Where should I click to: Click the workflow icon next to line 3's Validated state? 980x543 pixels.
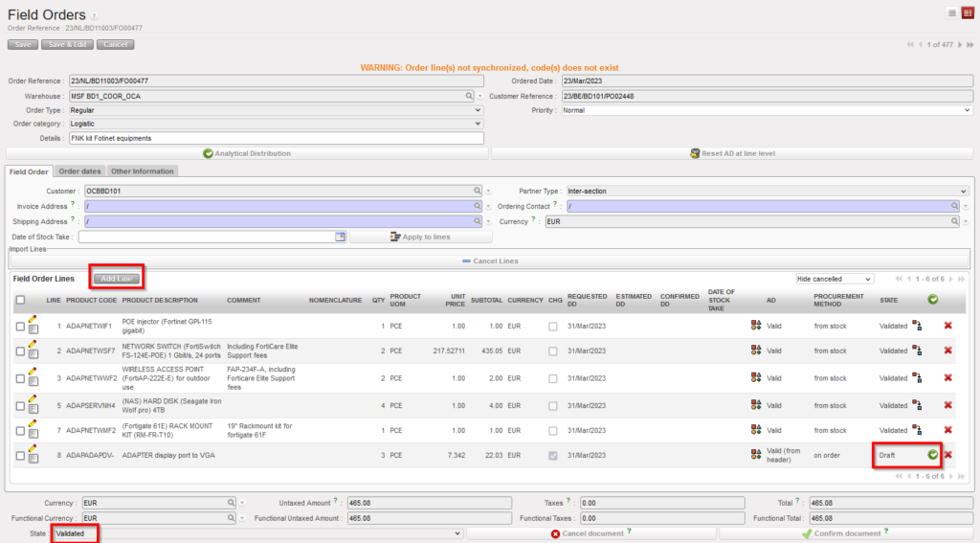pos(917,377)
